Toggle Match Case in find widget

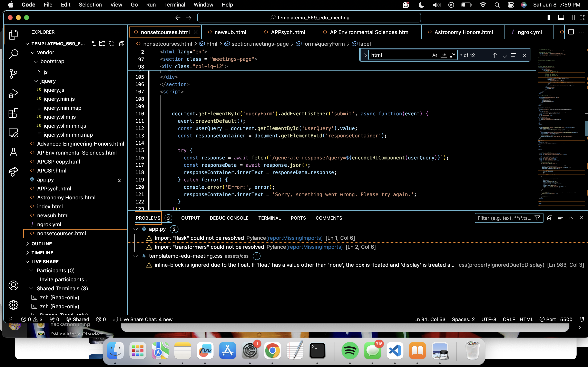[435, 55]
